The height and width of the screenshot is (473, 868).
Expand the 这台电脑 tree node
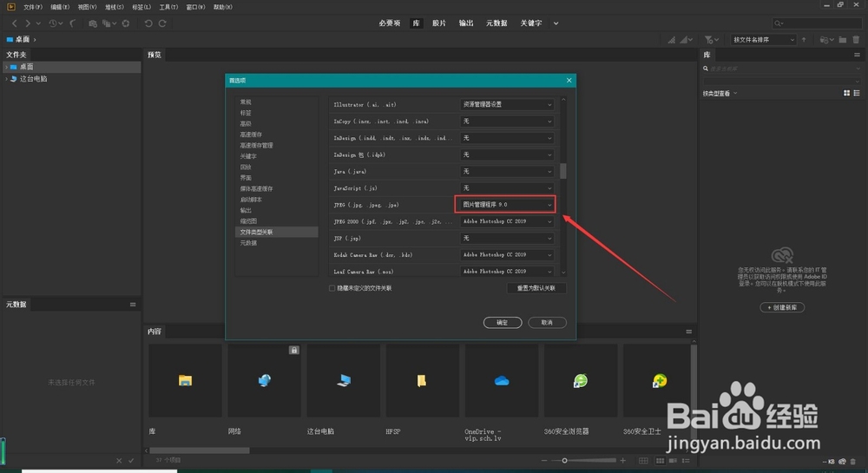click(x=6, y=79)
